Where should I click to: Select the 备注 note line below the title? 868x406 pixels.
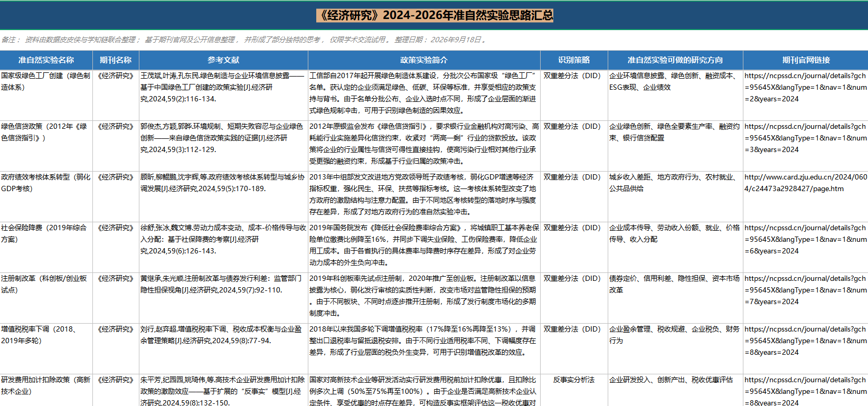coord(244,40)
